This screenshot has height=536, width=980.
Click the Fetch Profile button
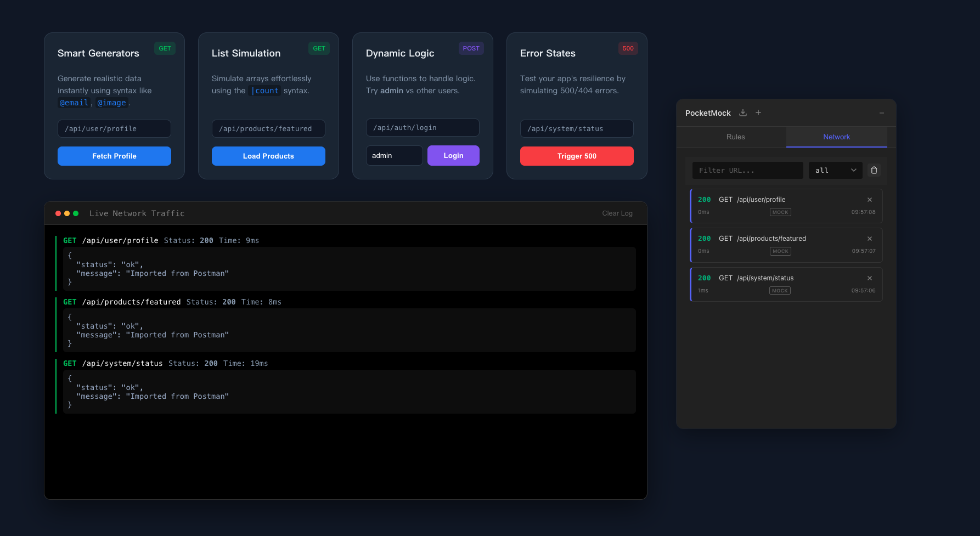click(114, 156)
